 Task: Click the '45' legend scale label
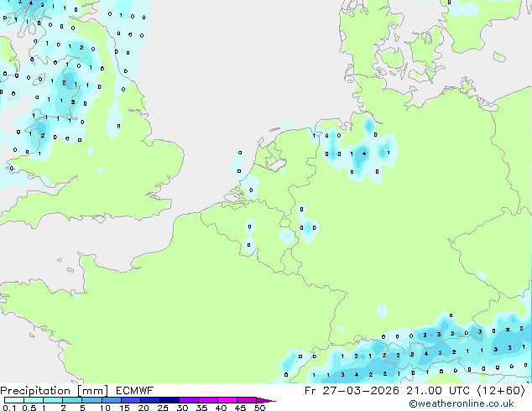[x=240, y=408]
